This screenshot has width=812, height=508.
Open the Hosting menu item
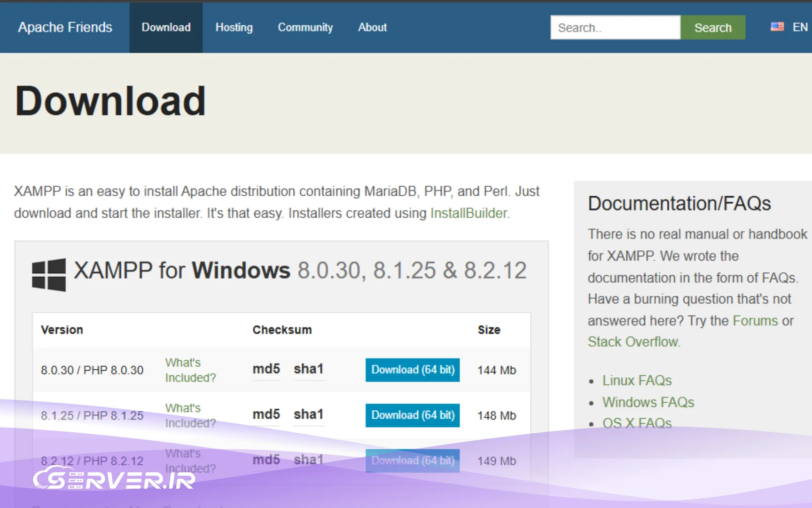point(234,27)
